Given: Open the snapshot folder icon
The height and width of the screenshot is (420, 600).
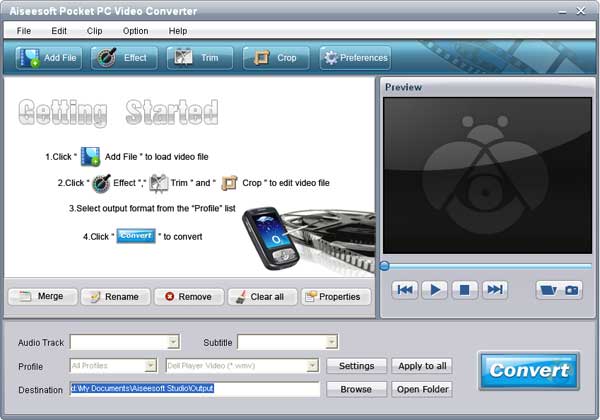Looking at the screenshot, I should (548, 290).
